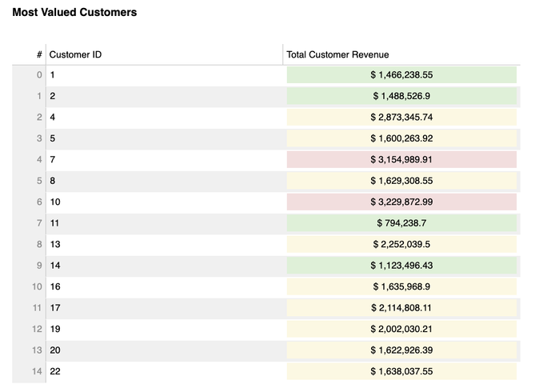Click row index number 0

coord(38,74)
